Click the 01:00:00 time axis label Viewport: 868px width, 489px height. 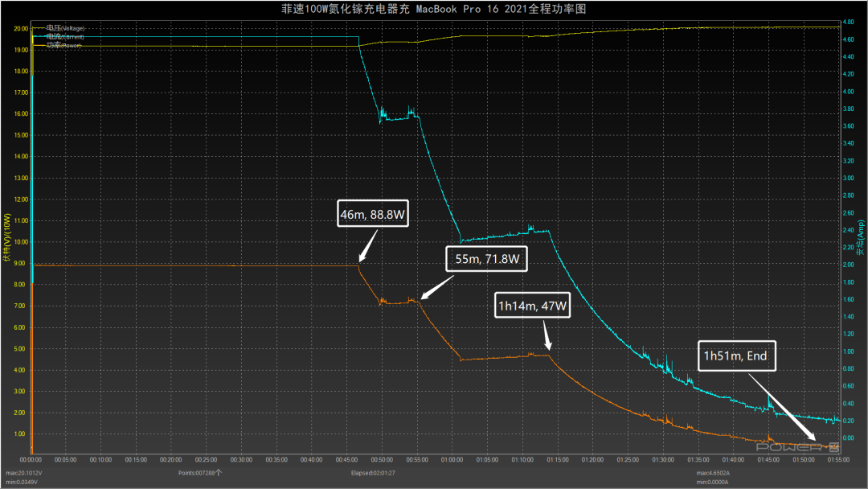coord(452,460)
